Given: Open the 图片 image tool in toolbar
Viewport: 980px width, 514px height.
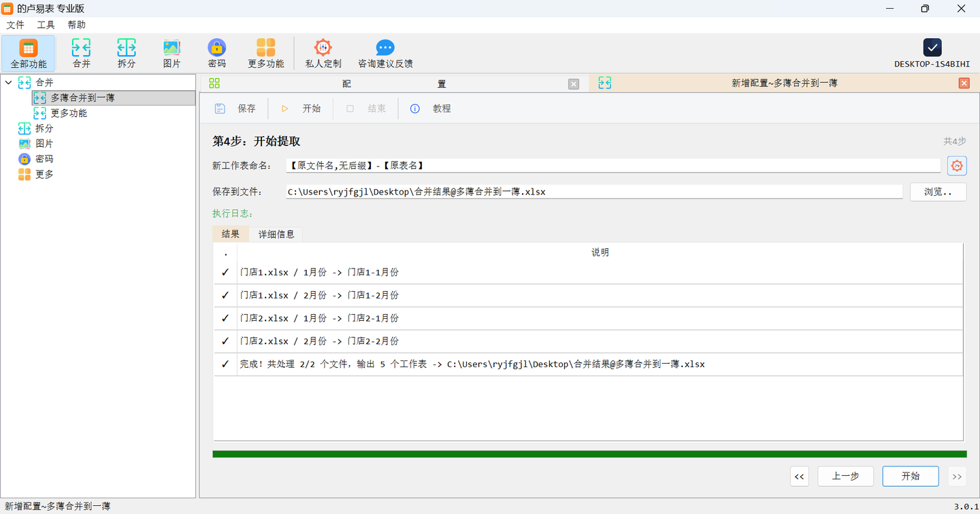Looking at the screenshot, I should (171, 53).
